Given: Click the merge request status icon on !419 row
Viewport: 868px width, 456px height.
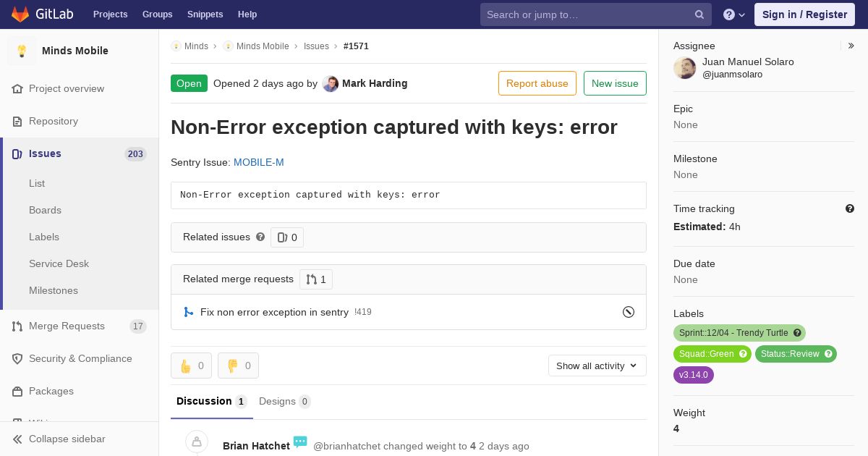Looking at the screenshot, I should (629, 312).
